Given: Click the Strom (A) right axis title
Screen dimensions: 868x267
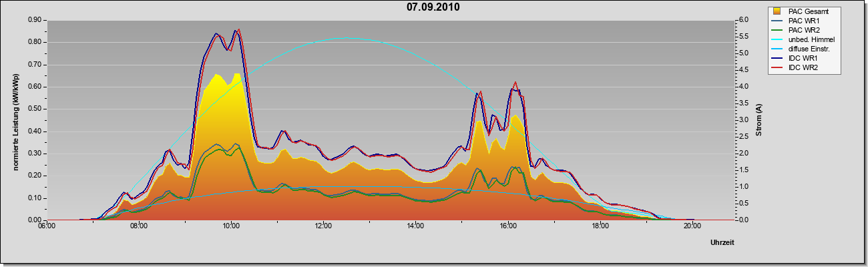Looking at the screenshot, I should [x=758, y=120].
